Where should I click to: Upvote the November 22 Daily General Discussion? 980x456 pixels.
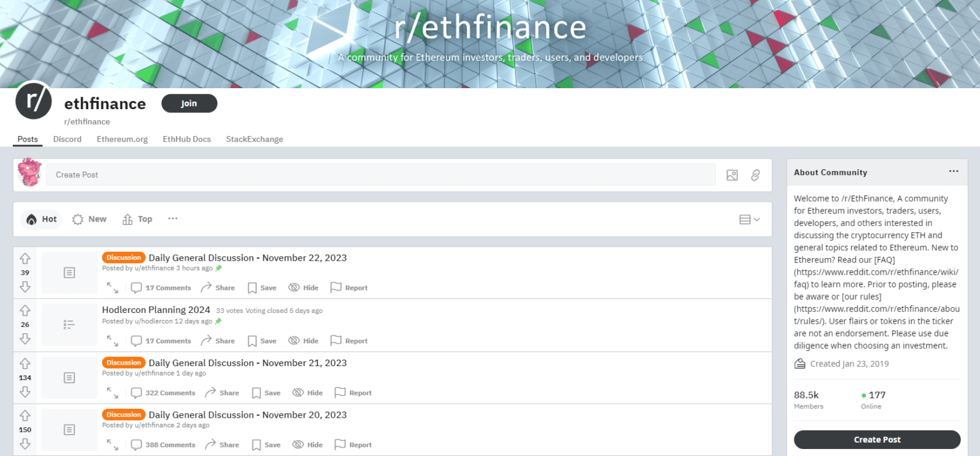25,258
